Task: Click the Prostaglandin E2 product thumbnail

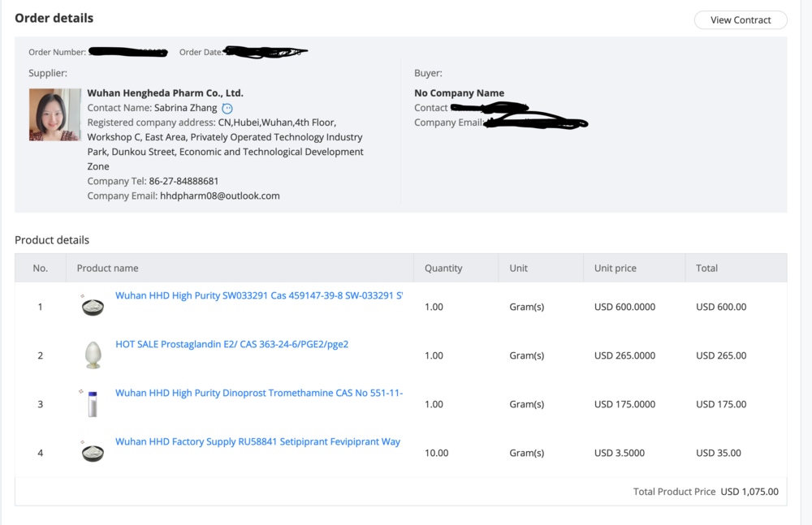Action: 93,355
